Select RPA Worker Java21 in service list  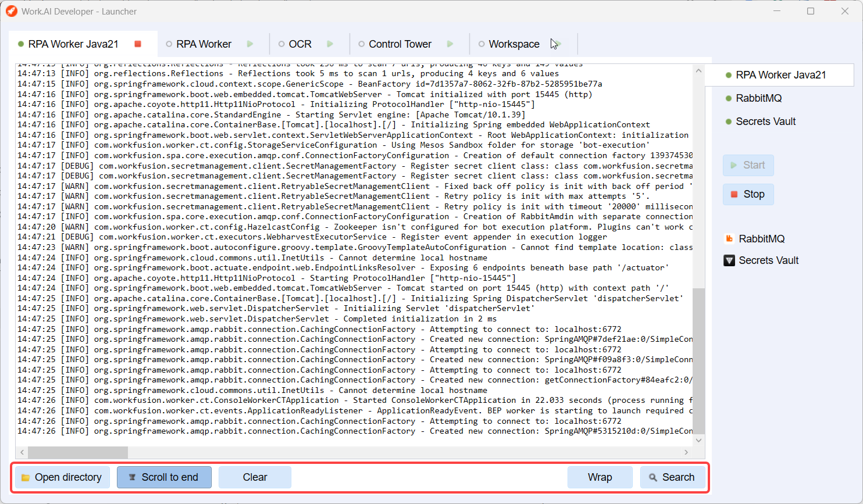point(779,75)
